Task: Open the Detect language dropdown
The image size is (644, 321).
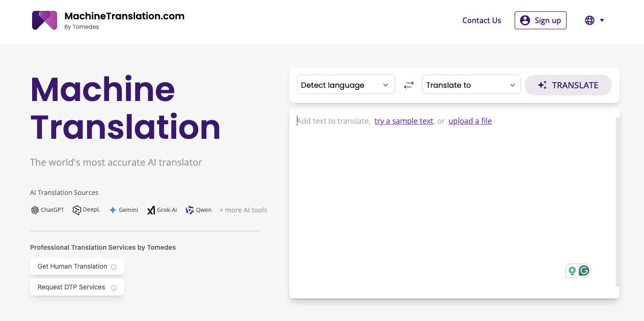Action: 346,84
